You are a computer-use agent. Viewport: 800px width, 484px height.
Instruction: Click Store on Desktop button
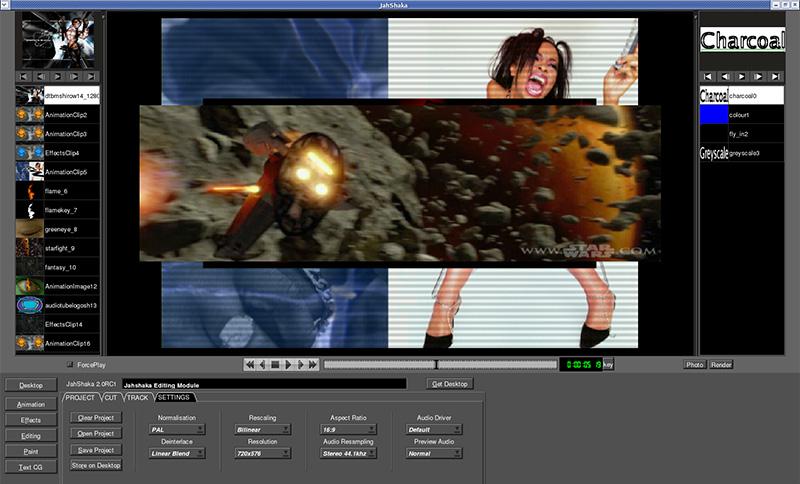tap(96, 465)
